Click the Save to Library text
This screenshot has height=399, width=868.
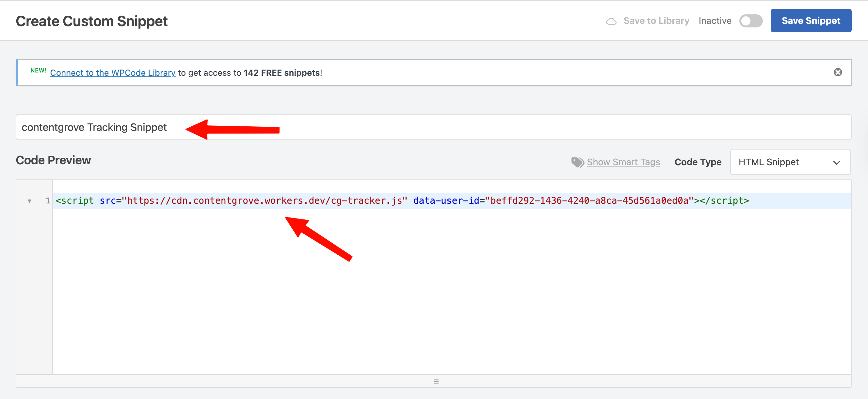click(656, 21)
